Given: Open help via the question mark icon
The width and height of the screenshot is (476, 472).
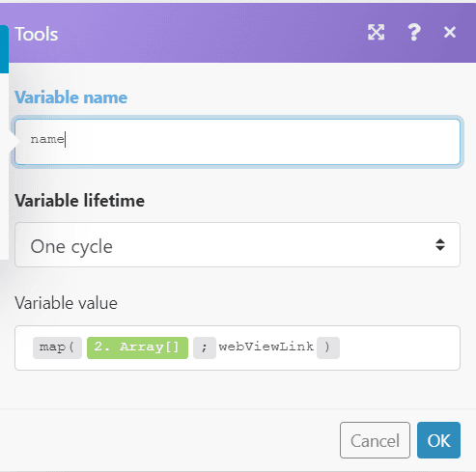Looking at the screenshot, I should (414, 32).
